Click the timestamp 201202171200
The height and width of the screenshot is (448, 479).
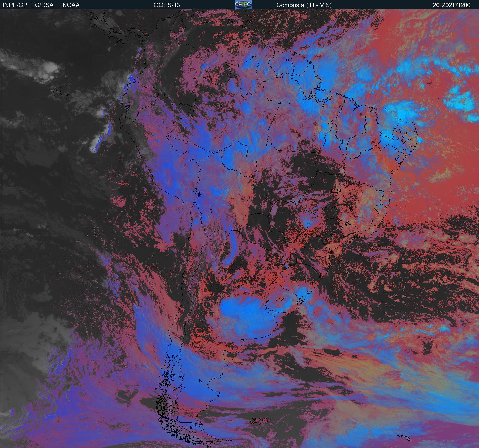(452, 5)
